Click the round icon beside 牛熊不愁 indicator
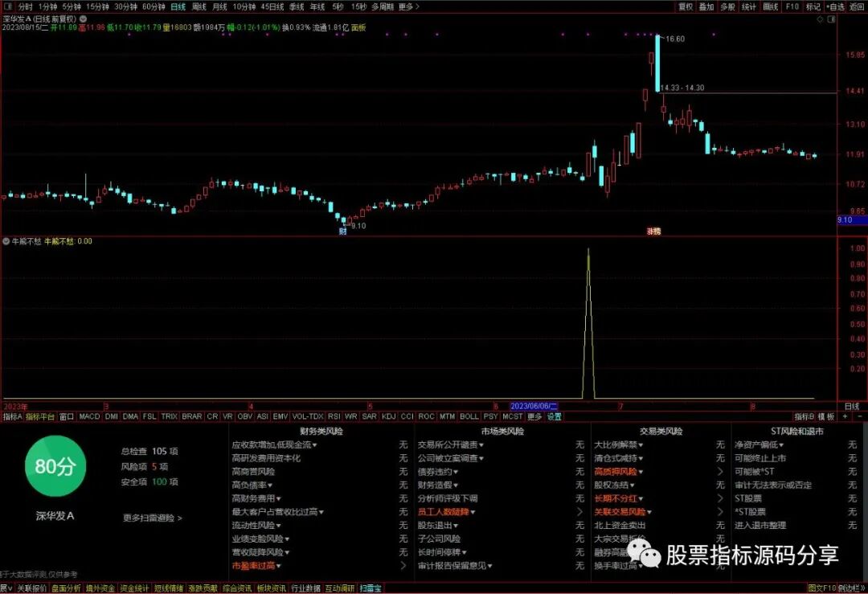Viewport: 868px width, 594px height. click(6, 241)
